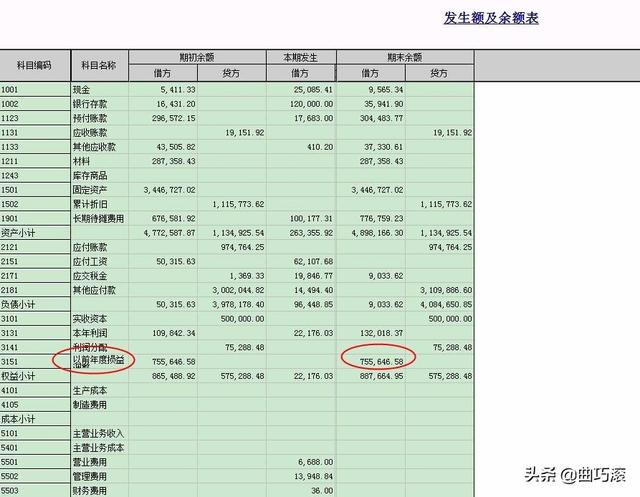Select the 营业费用 account name

click(90, 462)
